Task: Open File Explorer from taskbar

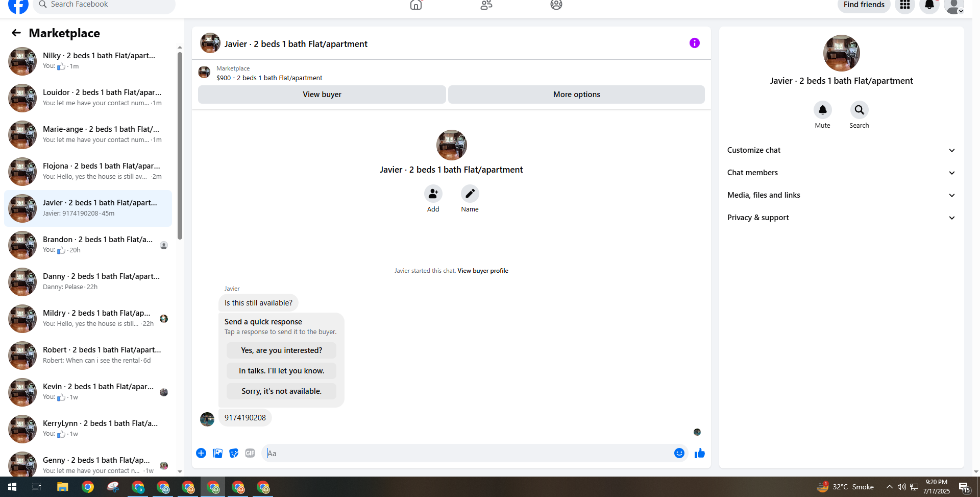Action: [x=62, y=487]
